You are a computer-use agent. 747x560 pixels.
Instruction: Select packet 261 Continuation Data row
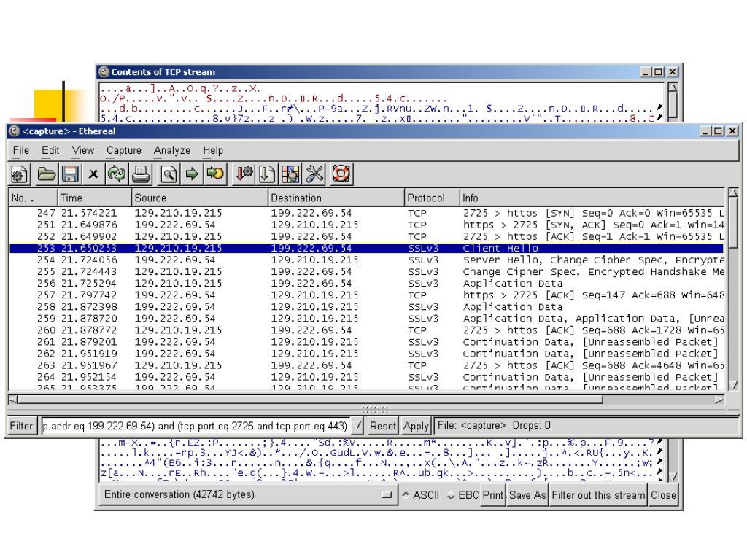(366, 342)
